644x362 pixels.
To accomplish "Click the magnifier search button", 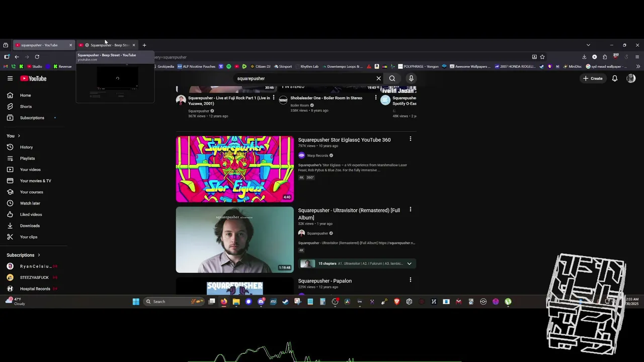I will (392, 78).
